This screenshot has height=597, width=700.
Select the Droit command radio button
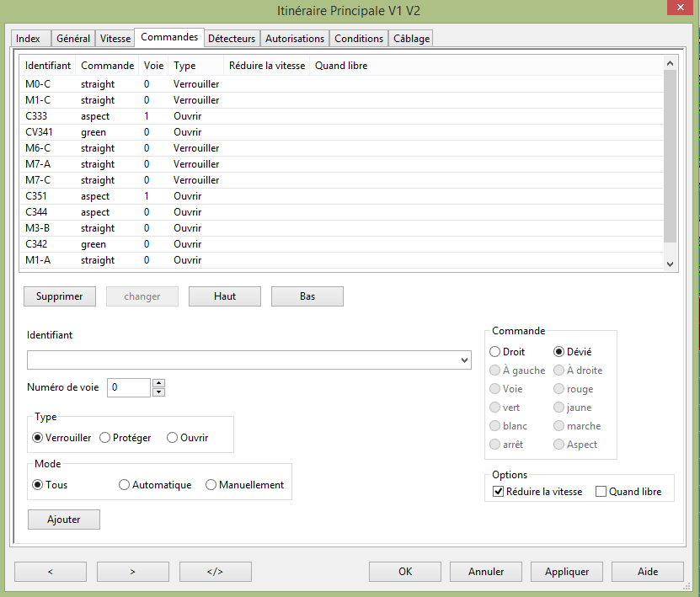[495, 352]
